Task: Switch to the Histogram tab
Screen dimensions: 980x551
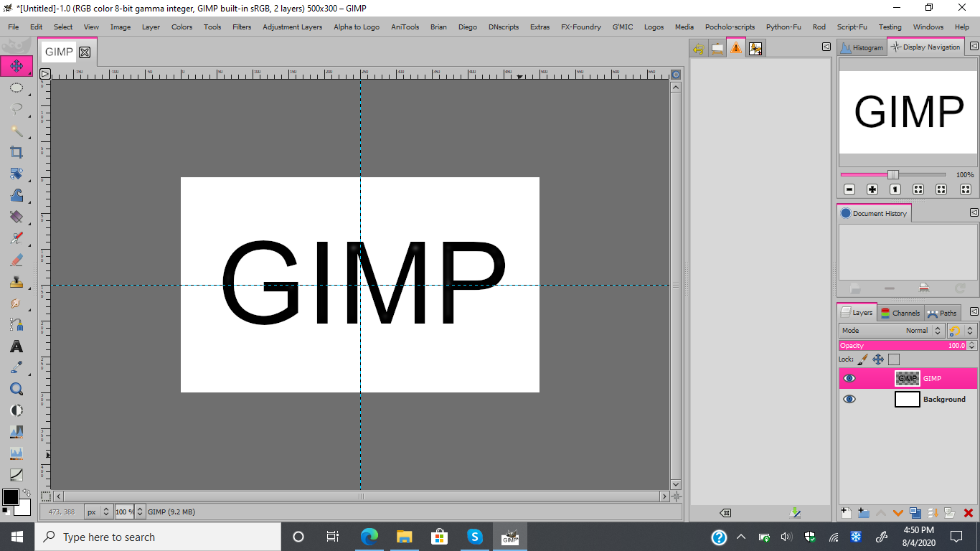Action: tap(862, 47)
